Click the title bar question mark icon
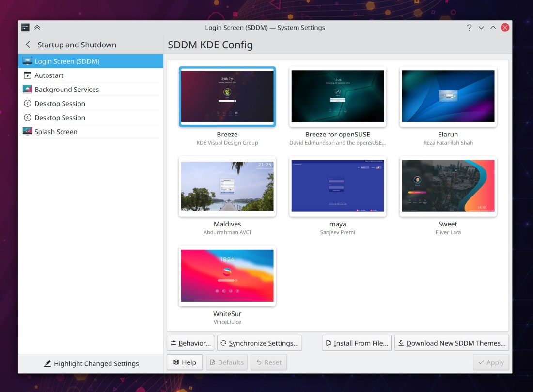Image resolution: width=533 pixels, height=392 pixels. tap(469, 28)
